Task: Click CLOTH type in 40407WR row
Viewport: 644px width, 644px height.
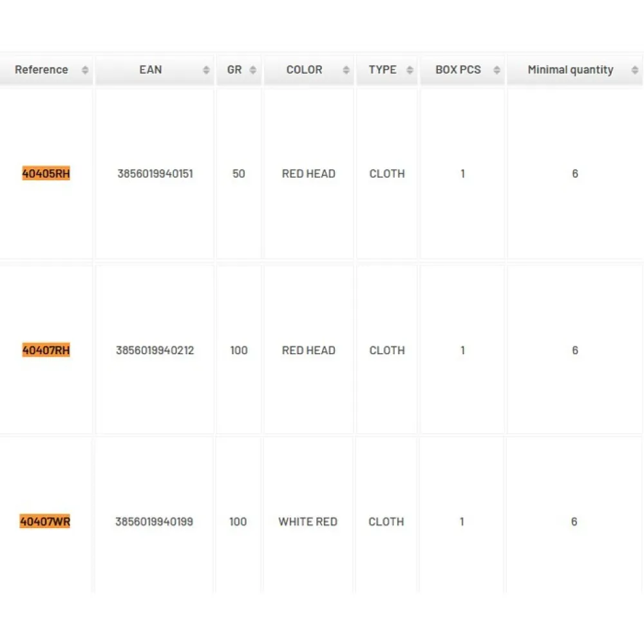Action: pyautogui.click(x=386, y=522)
